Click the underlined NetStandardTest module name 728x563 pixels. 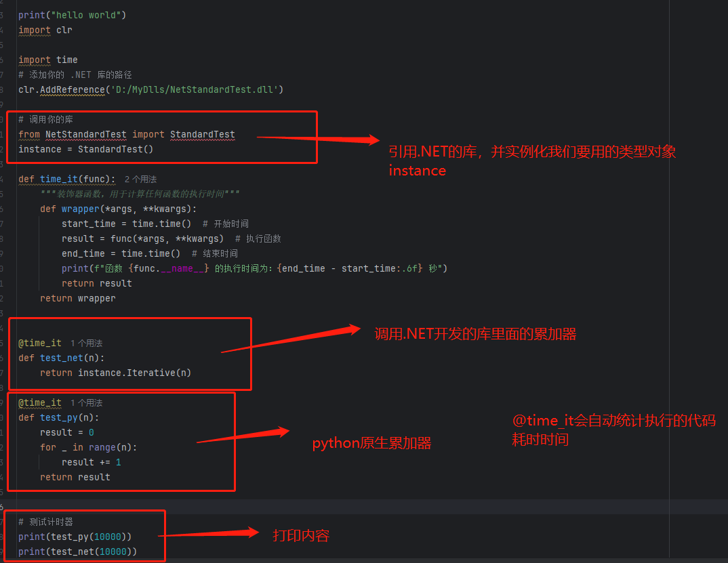pos(85,134)
